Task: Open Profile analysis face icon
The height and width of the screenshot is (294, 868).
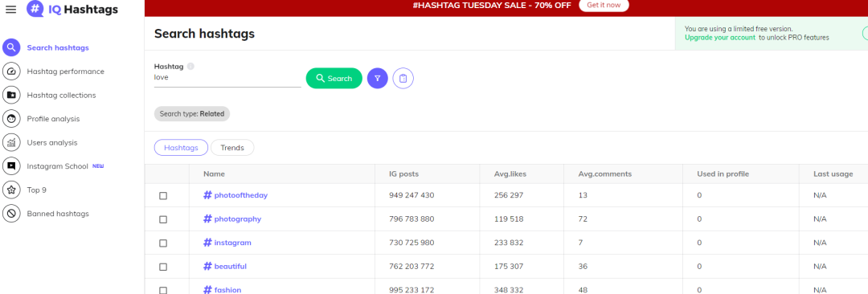Action: coord(11,119)
